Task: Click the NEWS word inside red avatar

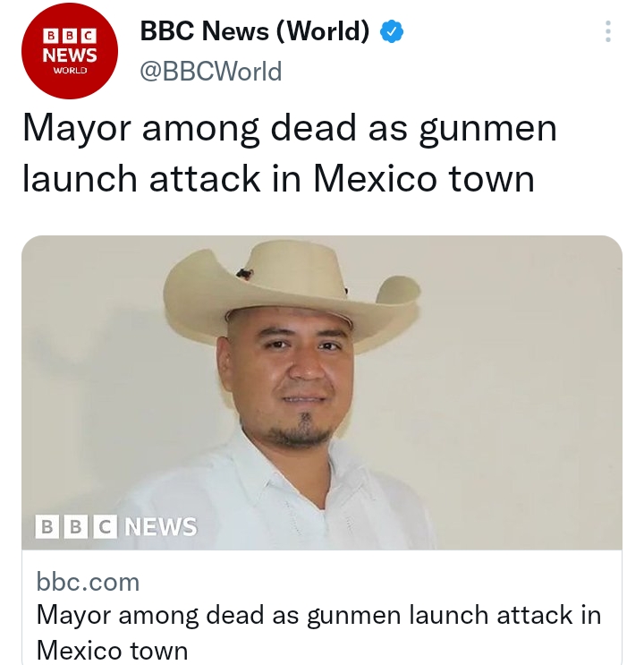Action: (70, 55)
